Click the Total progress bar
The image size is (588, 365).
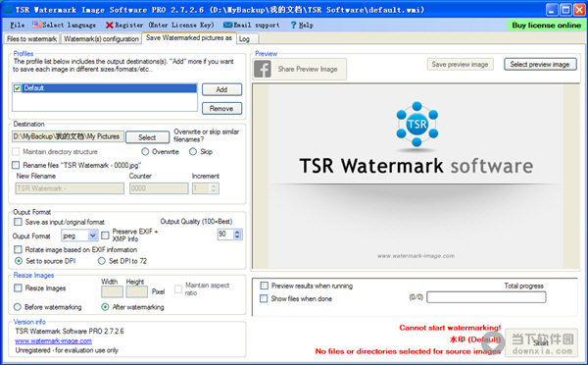point(486,297)
